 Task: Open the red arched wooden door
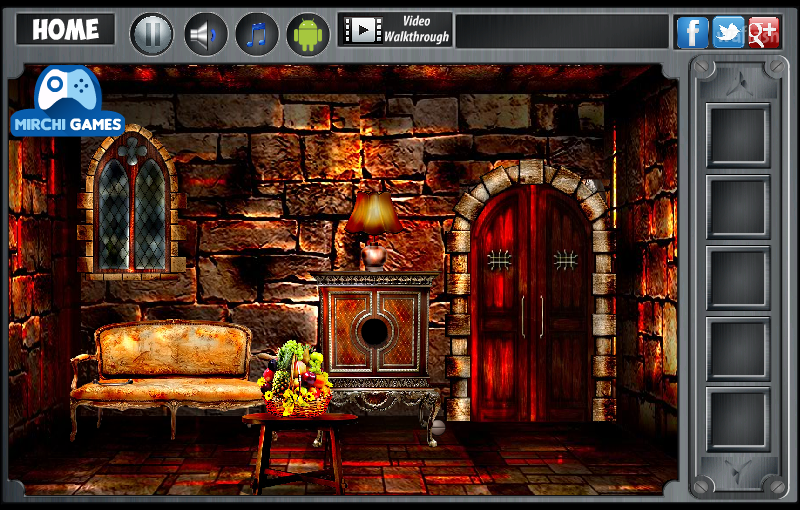click(x=532, y=303)
